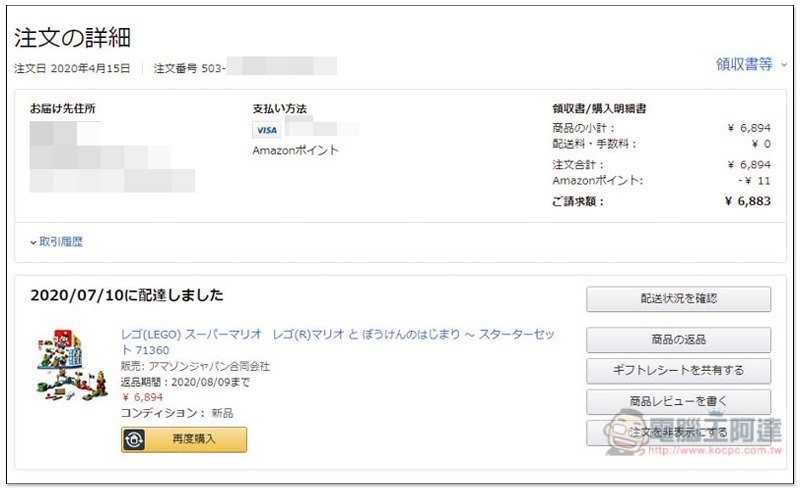Click the 再度購入 buy again button

click(x=184, y=439)
